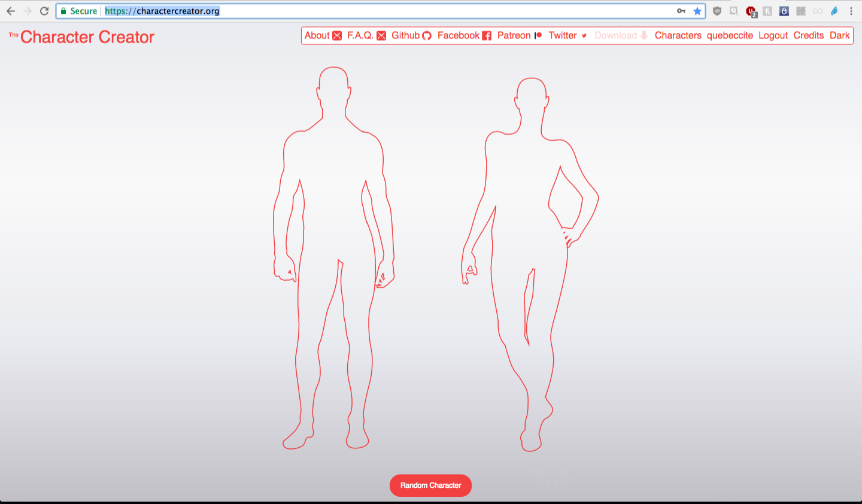Click the About envelope icon
The height and width of the screenshot is (504, 862).
(x=337, y=36)
